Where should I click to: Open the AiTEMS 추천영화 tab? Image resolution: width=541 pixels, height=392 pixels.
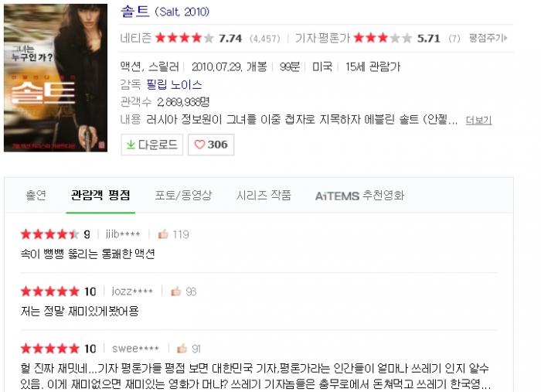click(x=359, y=196)
